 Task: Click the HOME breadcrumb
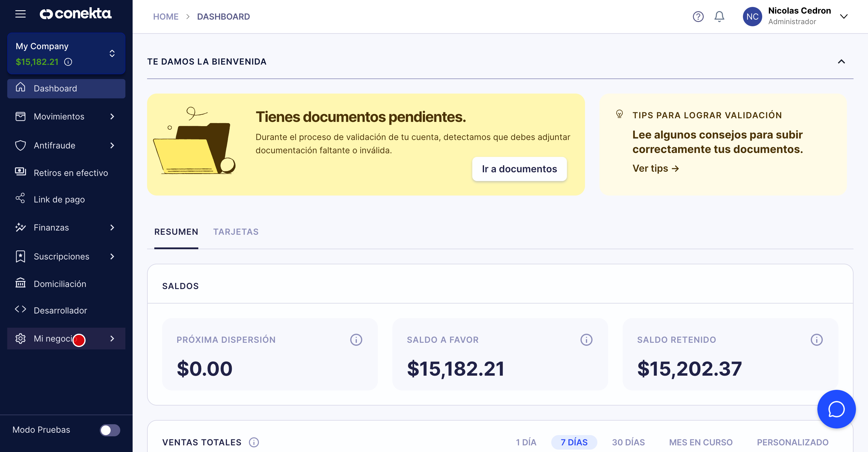point(165,17)
